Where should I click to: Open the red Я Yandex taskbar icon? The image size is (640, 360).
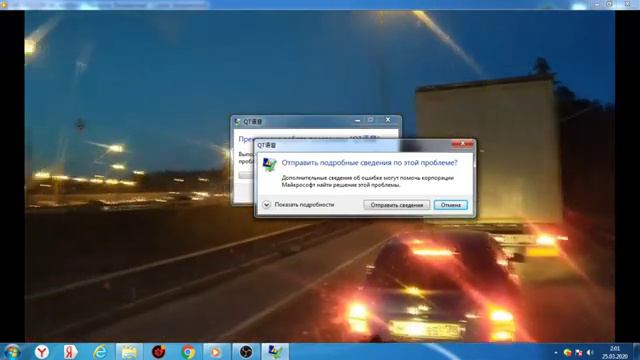[71, 351]
